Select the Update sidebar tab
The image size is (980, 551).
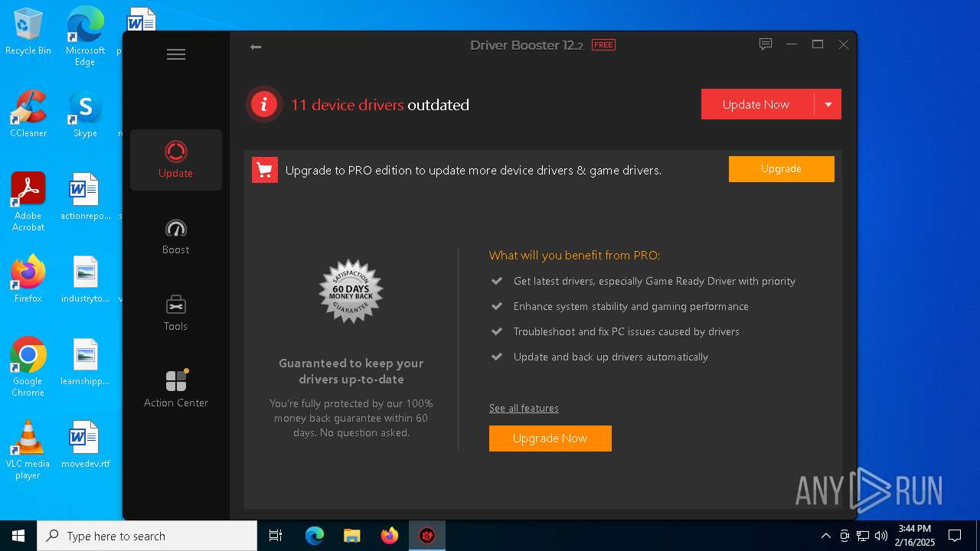[176, 160]
